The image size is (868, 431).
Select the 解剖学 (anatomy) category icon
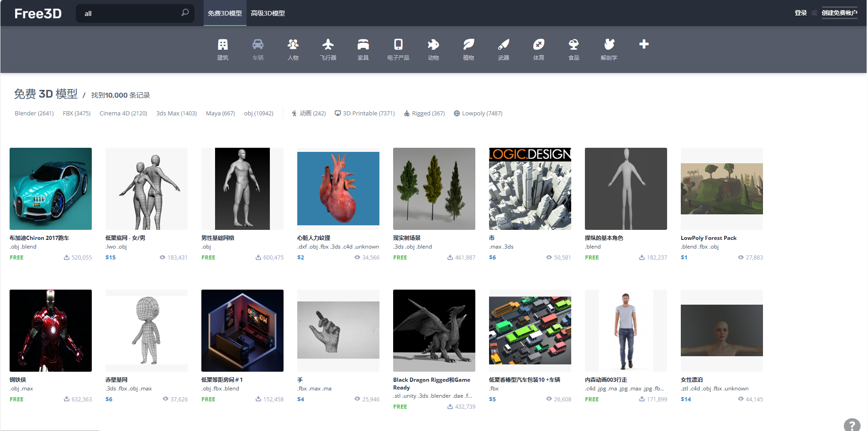(609, 49)
